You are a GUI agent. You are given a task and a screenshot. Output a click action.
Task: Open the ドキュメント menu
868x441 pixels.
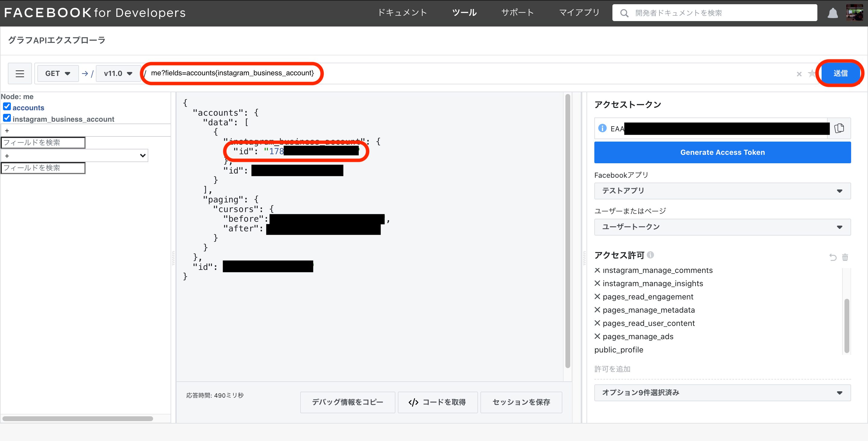coord(402,13)
